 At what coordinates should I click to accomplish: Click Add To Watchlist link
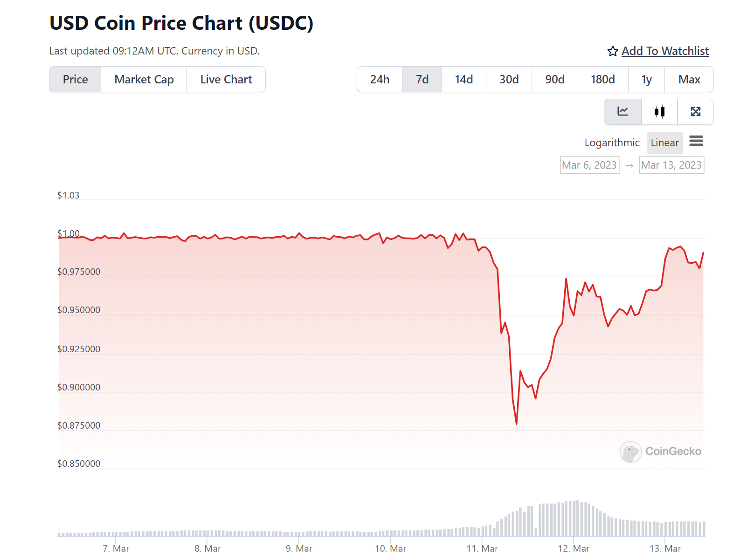[x=665, y=51]
